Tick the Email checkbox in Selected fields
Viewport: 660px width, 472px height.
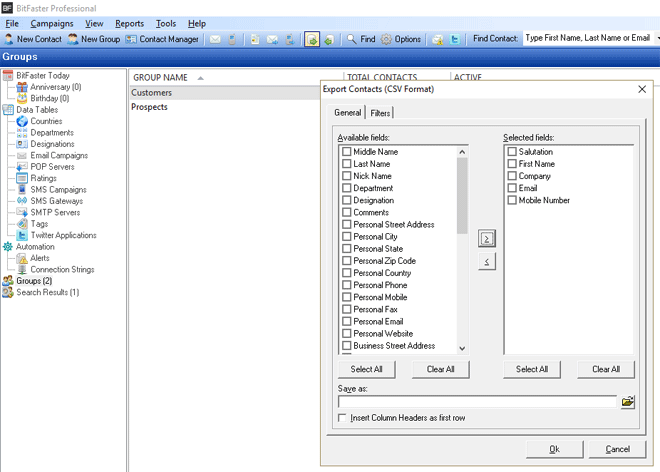point(513,188)
